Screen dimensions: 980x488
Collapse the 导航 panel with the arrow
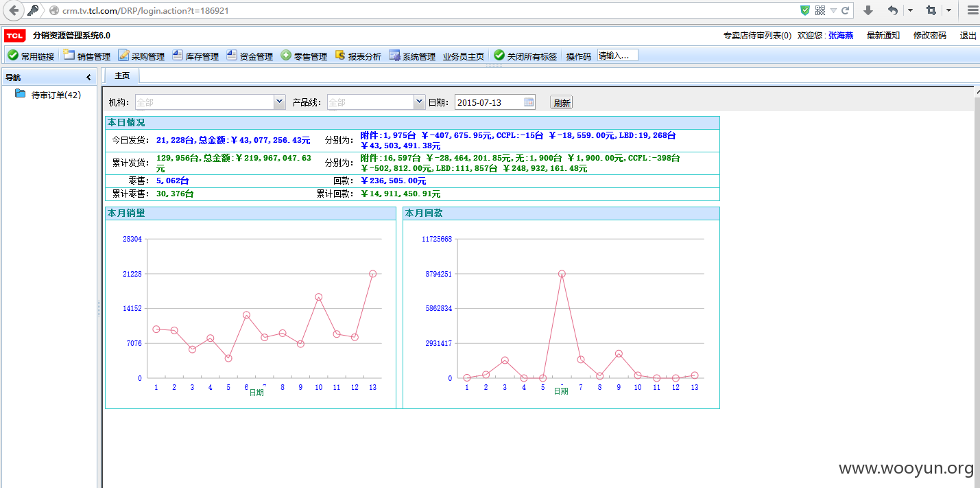[88, 78]
